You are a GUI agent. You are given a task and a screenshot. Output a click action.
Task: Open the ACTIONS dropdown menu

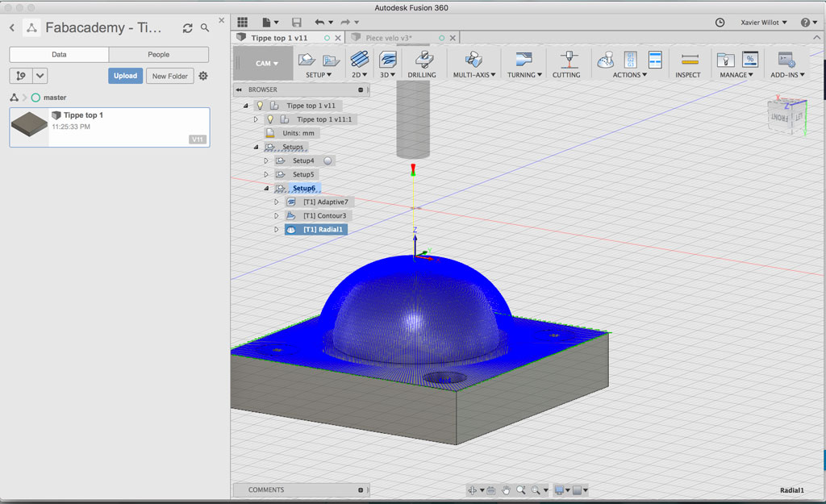629,75
